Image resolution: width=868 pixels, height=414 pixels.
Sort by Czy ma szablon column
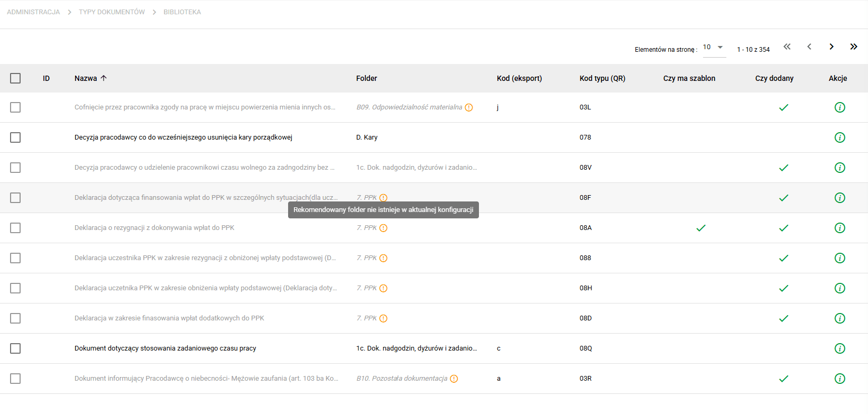pyautogui.click(x=689, y=78)
